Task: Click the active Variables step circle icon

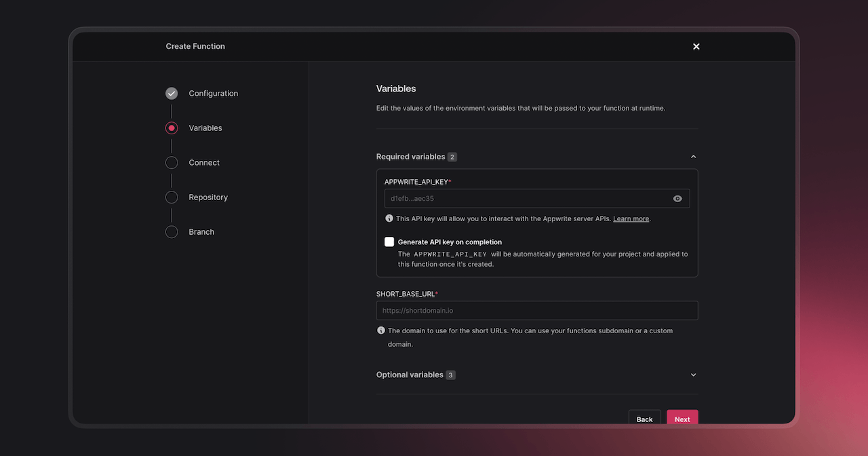Action: 172,128
